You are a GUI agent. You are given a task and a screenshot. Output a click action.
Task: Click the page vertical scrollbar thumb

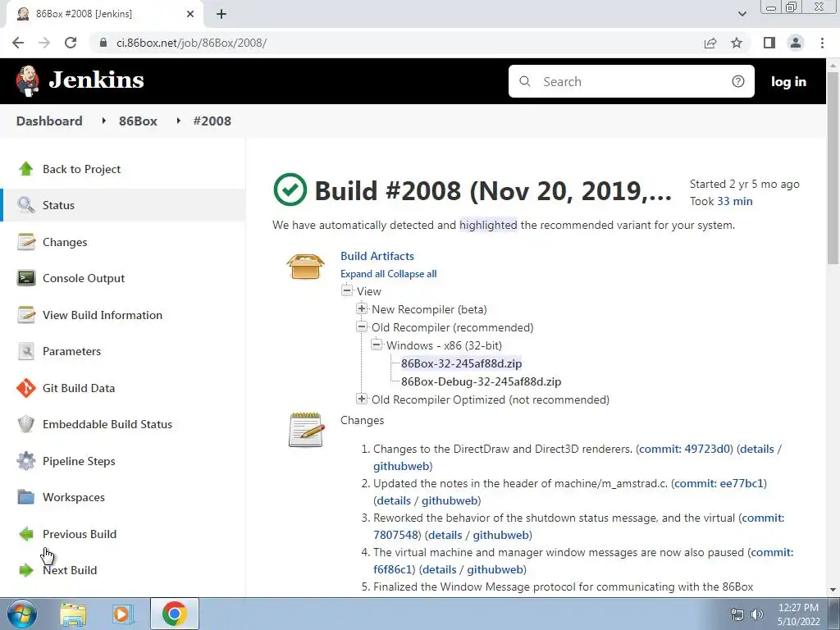pos(833,167)
